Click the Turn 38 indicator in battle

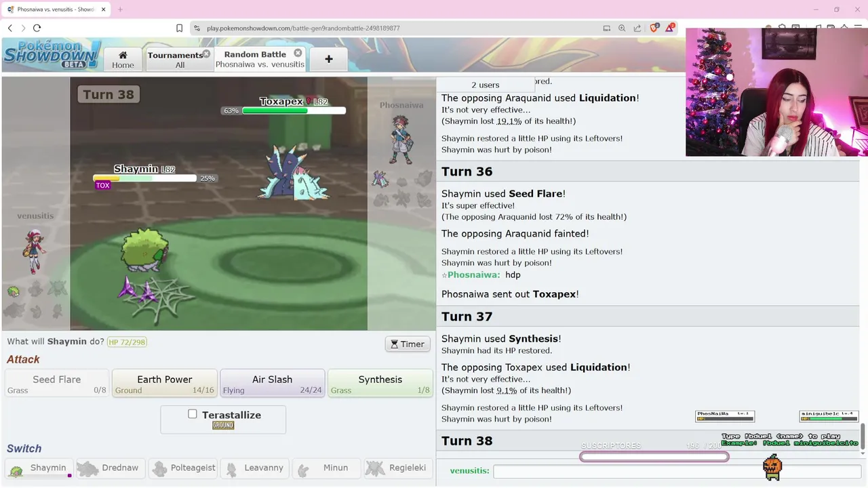(x=108, y=94)
